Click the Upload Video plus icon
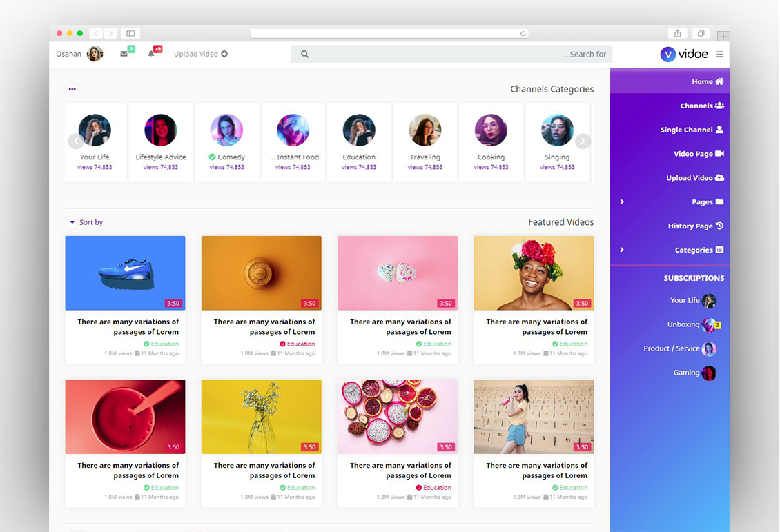Screen dimensions: 780x532 point(224,54)
